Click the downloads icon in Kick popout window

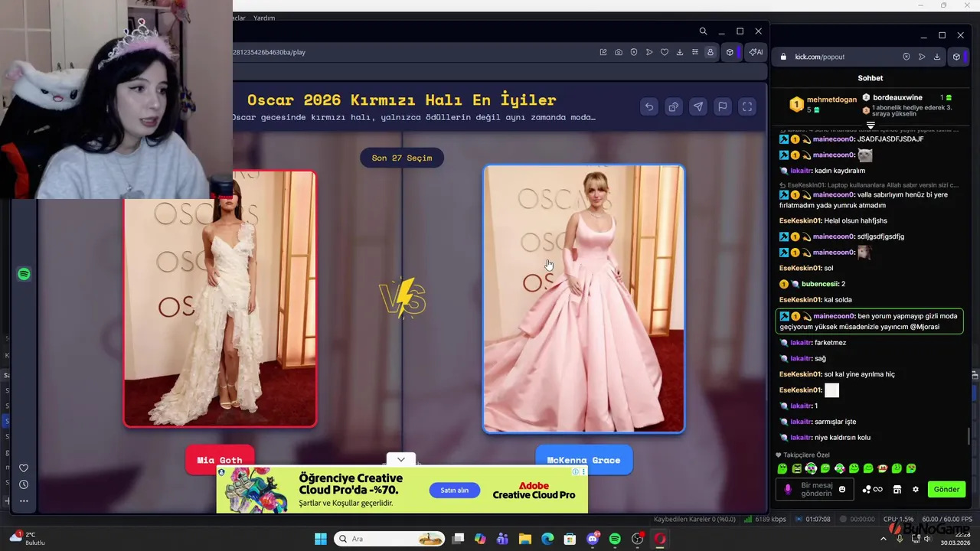pyautogui.click(x=937, y=57)
